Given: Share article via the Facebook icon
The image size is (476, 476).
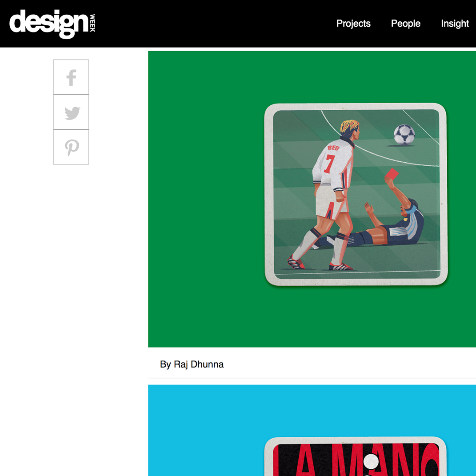Looking at the screenshot, I should 71,77.
